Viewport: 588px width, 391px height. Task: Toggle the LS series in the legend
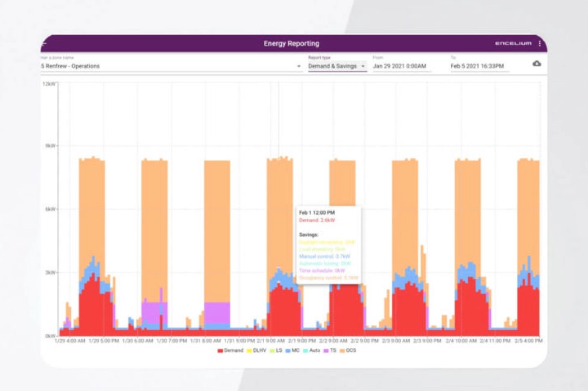[x=276, y=350]
